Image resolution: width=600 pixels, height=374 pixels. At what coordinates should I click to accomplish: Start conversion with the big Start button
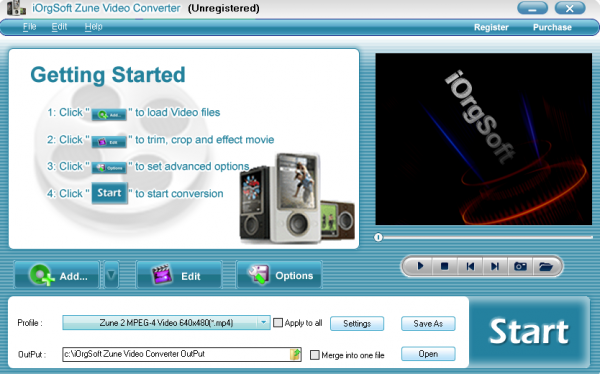[529, 332]
